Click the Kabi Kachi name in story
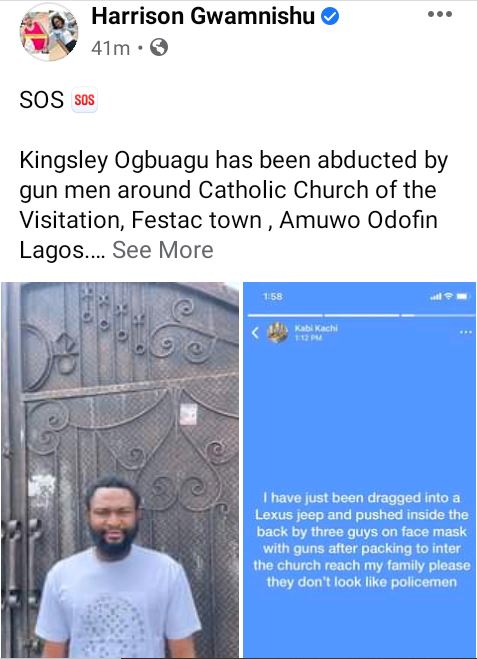The width and height of the screenshot is (477, 659). click(316, 328)
